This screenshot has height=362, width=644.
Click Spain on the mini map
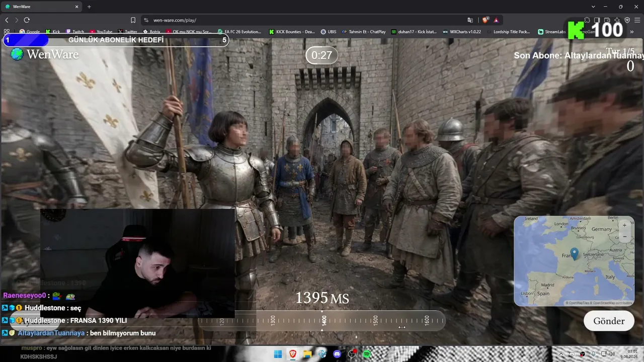click(543, 293)
